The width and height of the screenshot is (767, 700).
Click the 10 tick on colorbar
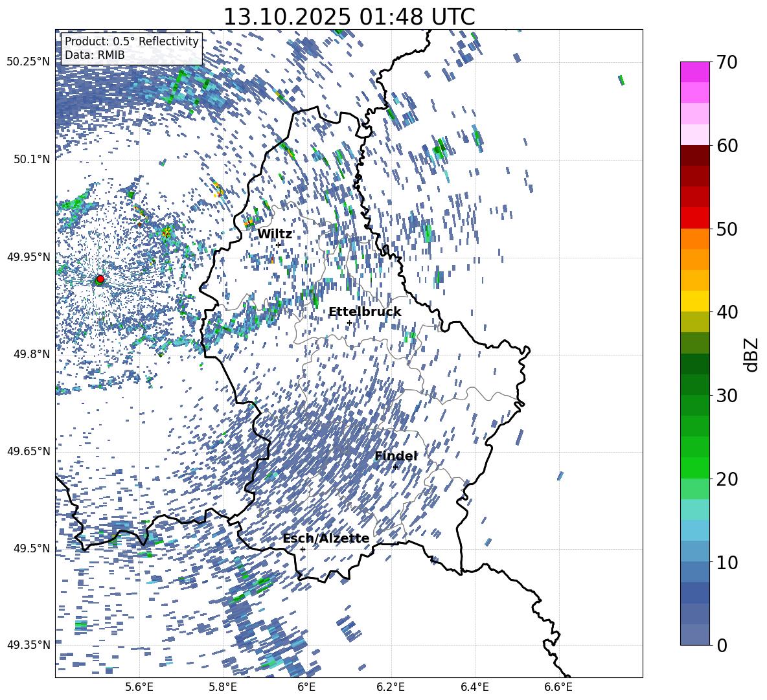tap(727, 562)
